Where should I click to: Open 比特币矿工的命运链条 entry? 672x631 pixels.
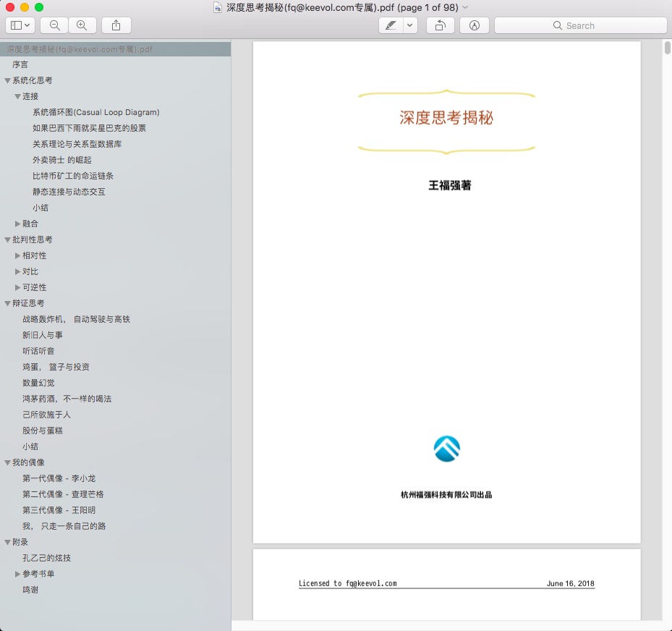[73, 176]
